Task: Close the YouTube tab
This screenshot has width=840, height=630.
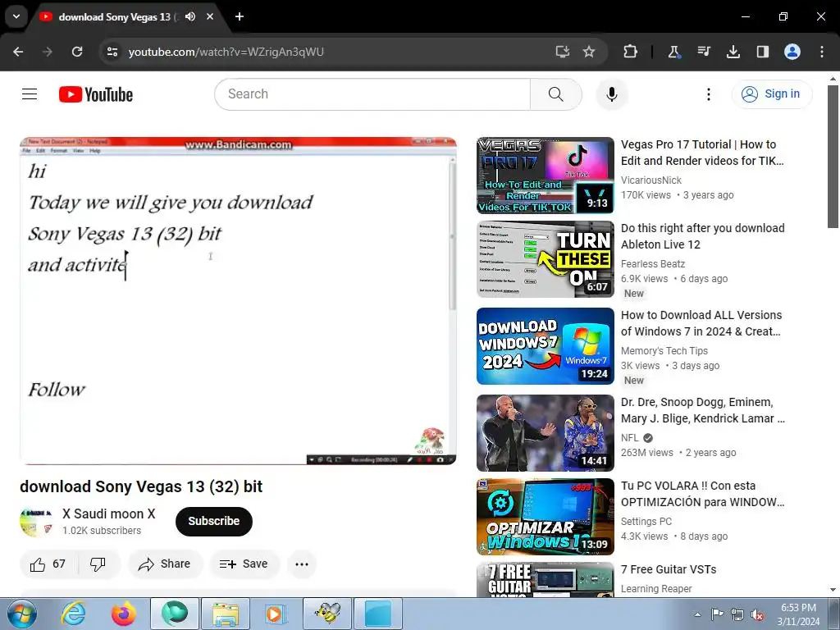Action: point(210,16)
